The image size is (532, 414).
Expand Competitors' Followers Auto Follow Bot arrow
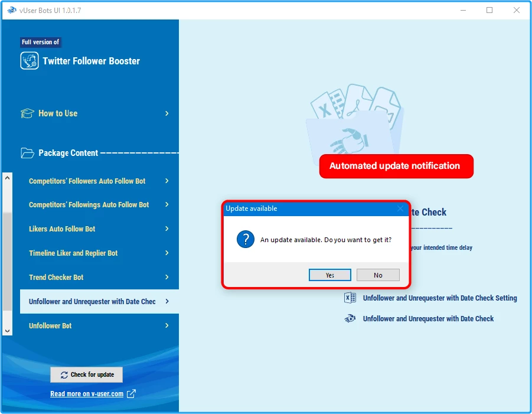[167, 181]
